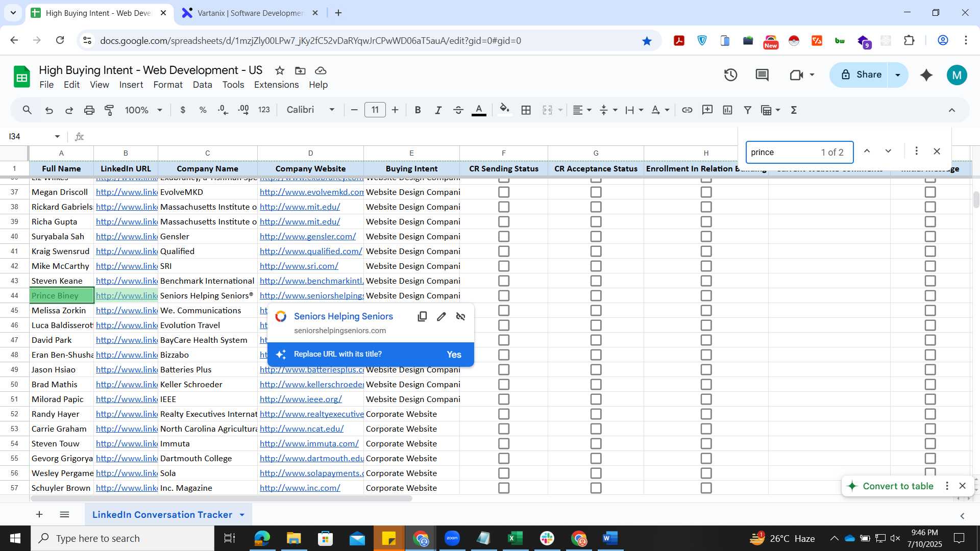Open more number formats 123 dropdown

[x=264, y=110]
